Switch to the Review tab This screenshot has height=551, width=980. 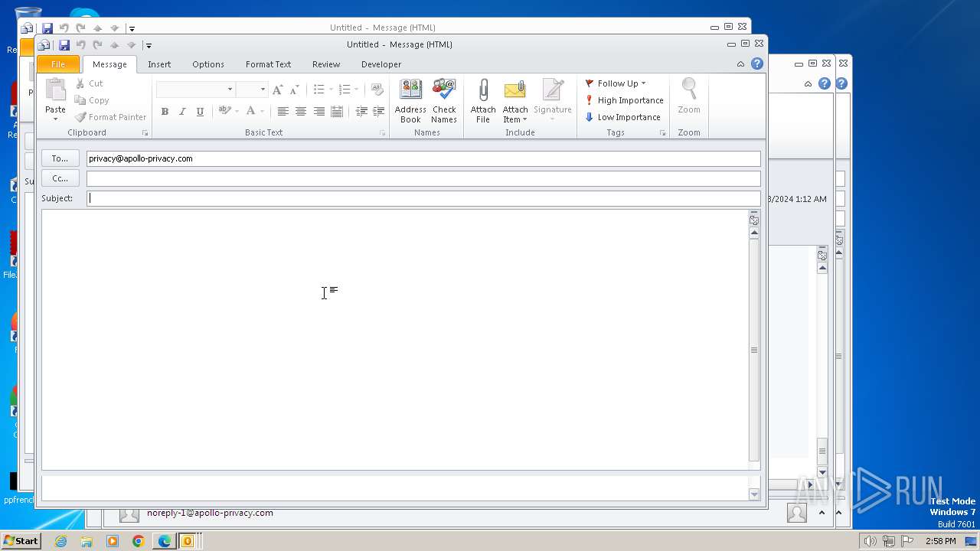pos(326,64)
